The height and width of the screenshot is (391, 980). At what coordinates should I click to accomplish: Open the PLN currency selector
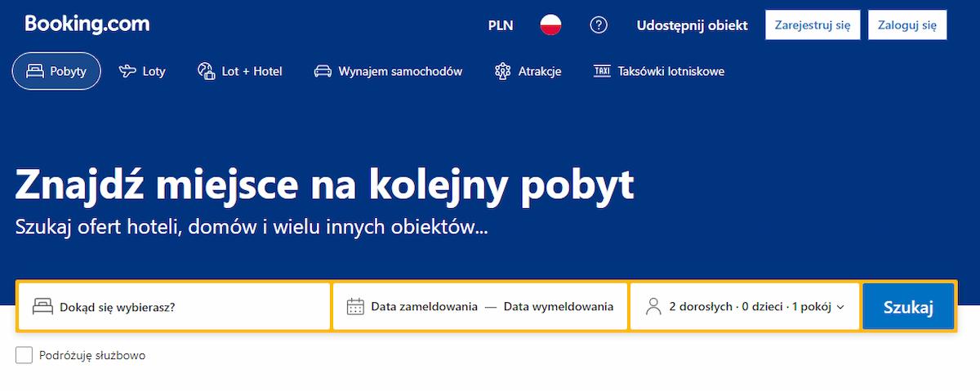tap(501, 25)
